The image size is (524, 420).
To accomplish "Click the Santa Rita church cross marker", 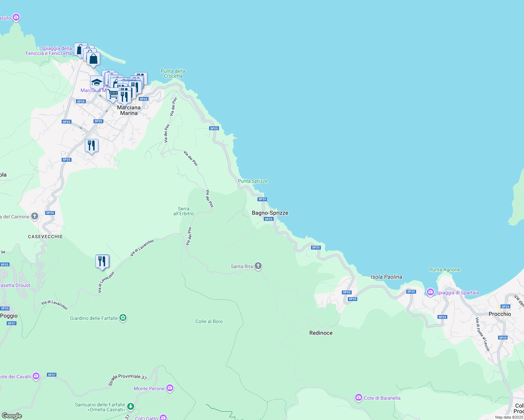I will click(x=258, y=266).
